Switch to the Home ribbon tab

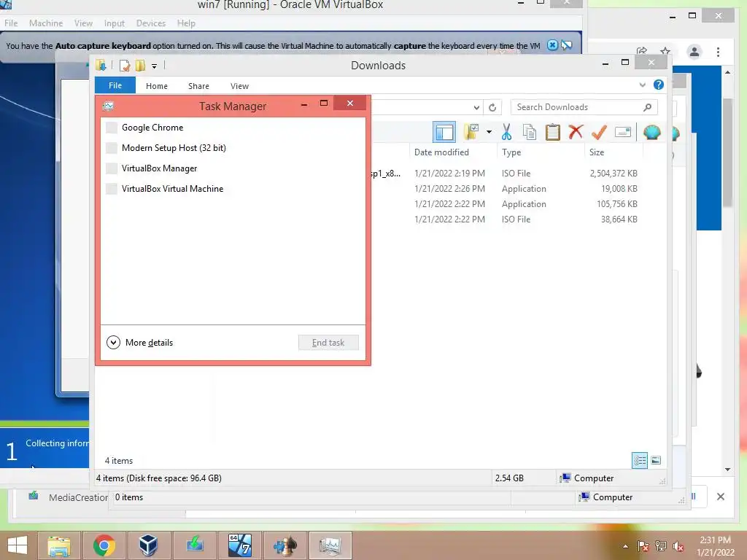tap(157, 86)
